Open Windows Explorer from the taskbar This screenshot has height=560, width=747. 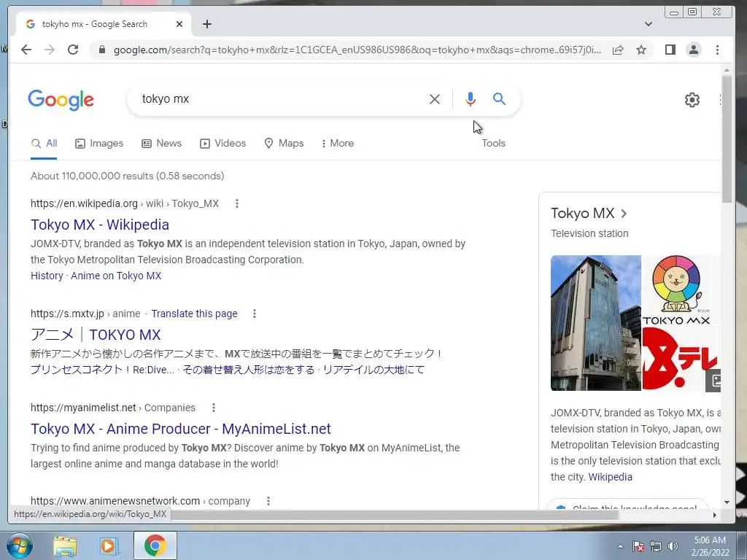pyautogui.click(x=64, y=546)
